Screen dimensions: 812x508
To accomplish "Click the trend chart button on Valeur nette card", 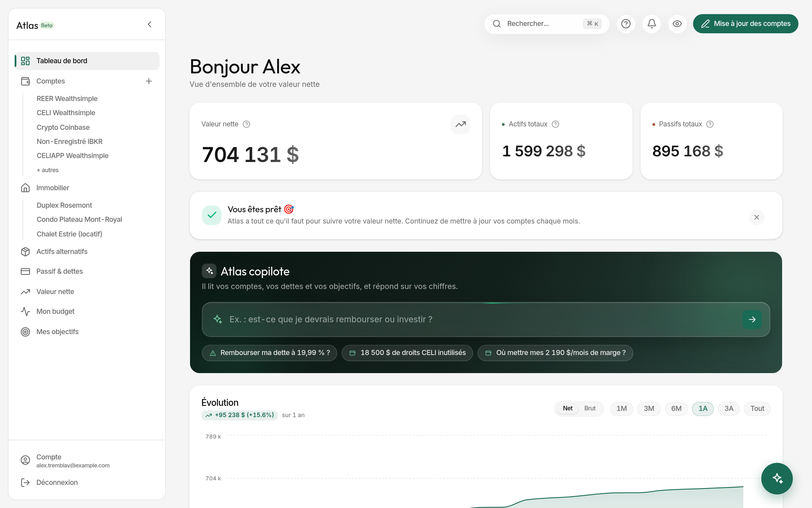I will (x=460, y=124).
